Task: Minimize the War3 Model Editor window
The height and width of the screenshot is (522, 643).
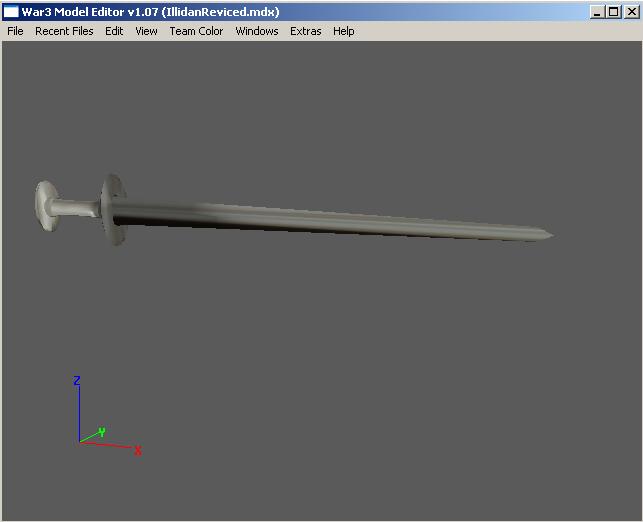Action: pos(597,12)
